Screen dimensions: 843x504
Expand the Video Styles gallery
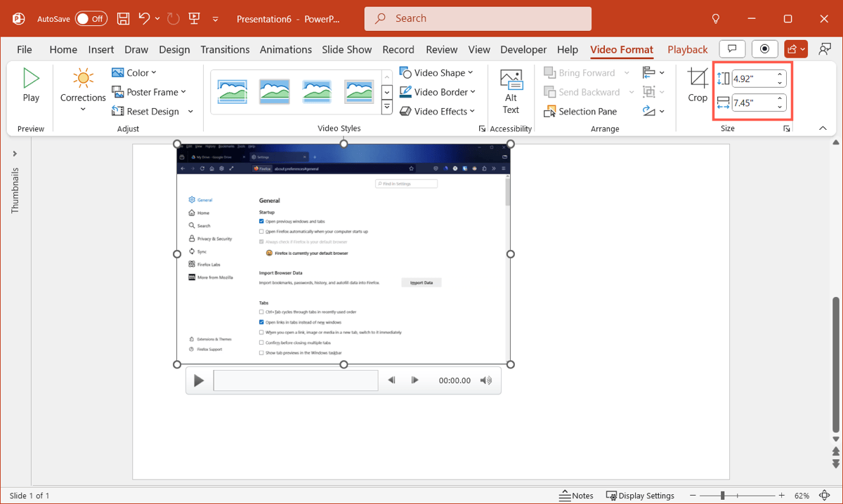386,107
